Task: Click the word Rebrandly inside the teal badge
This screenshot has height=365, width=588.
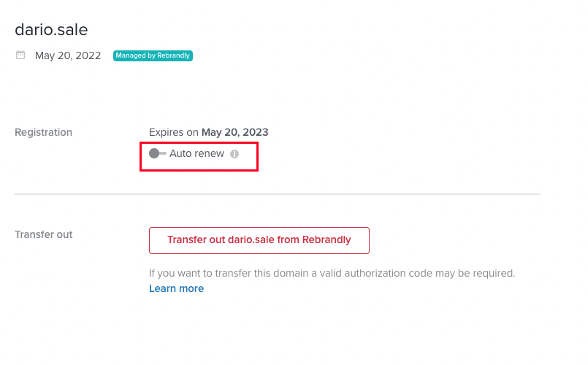Action: [x=173, y=55]
